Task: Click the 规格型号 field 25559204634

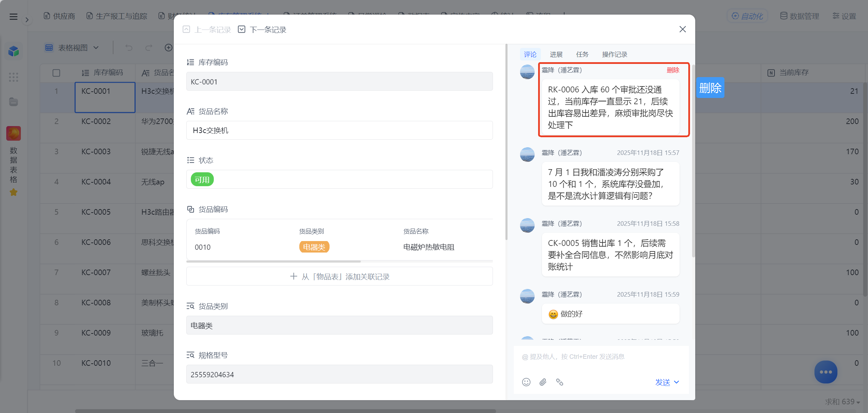Action: (339, 374)
